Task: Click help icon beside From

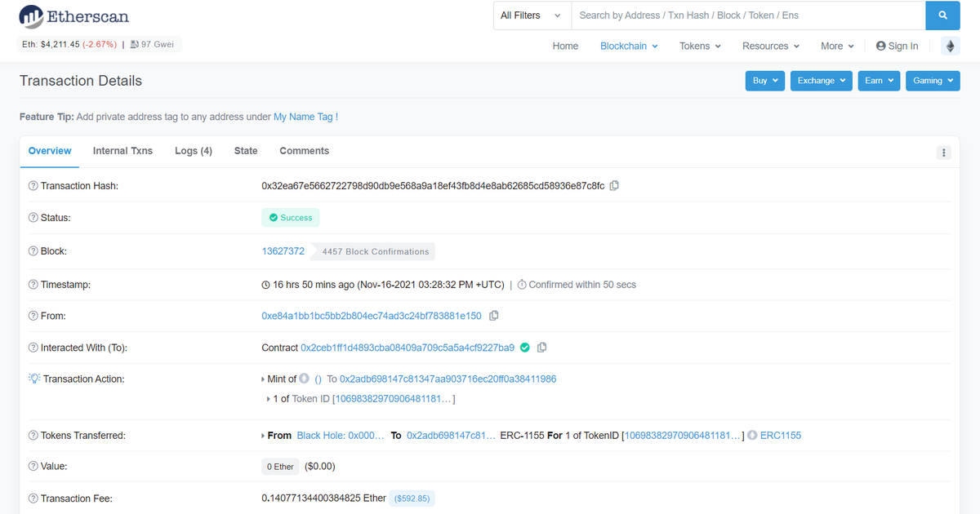Action: tap(33, 316)
